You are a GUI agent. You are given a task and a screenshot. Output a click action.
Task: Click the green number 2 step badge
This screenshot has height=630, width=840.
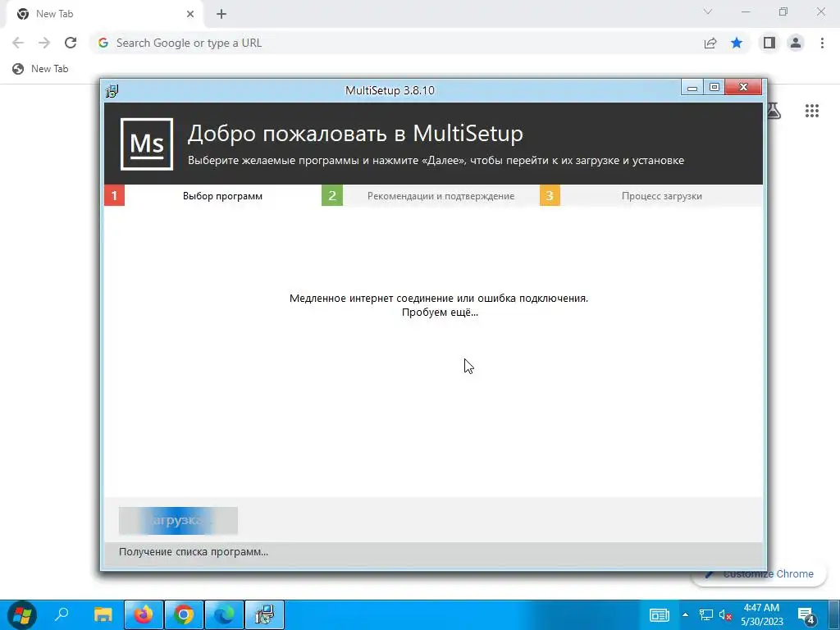332,195
